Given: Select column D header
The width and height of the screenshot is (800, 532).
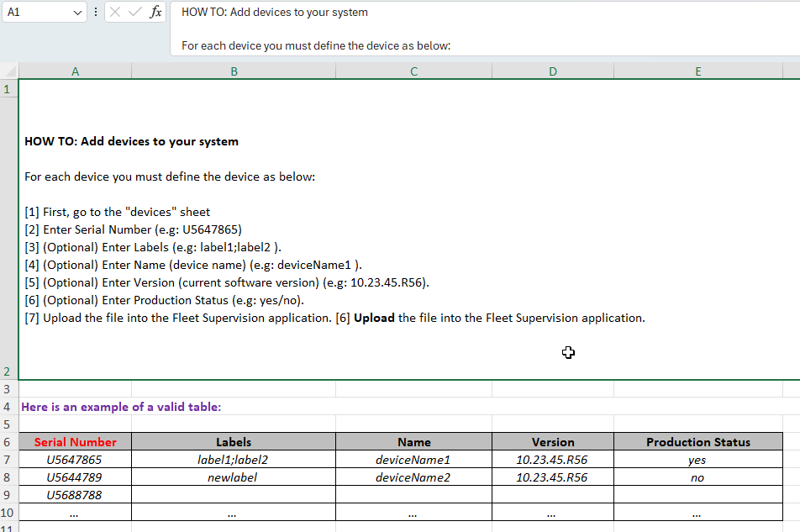Looking at the screenshot, I should pos(552,72).
